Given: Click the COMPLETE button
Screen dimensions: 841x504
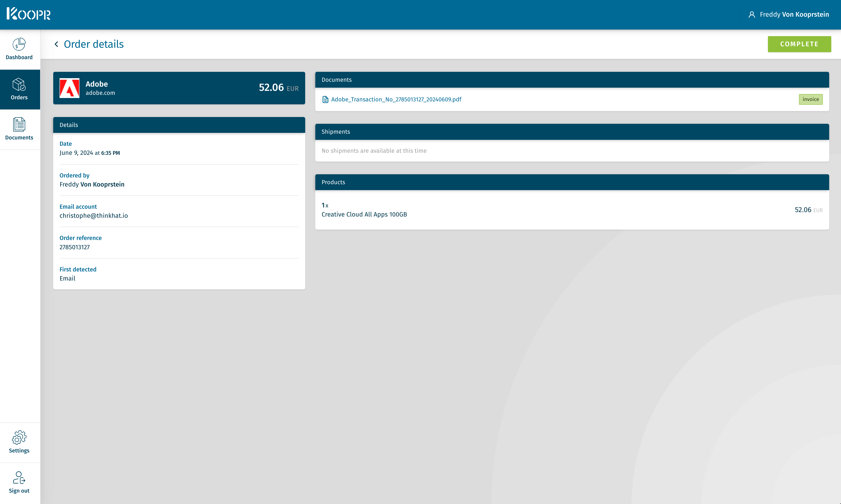Looking at the screenshot, I should pos(799,44).
